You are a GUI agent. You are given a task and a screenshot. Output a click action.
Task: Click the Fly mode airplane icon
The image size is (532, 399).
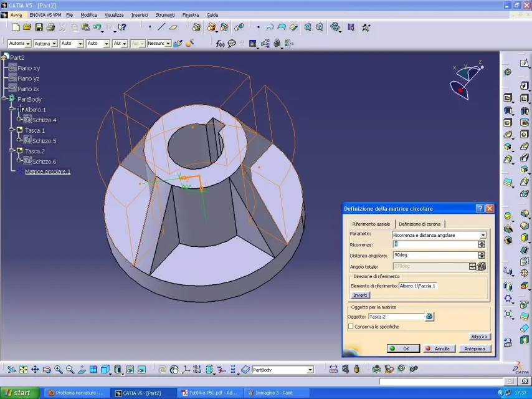click(12, 370)
